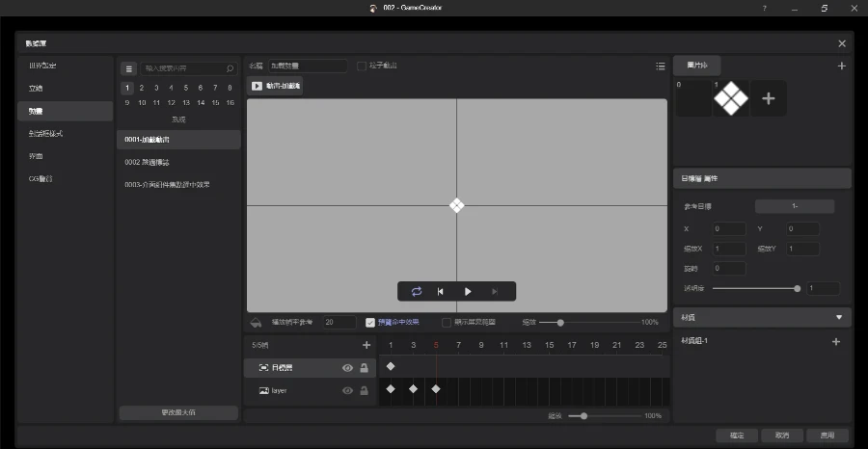The width and height of the screenshot is (868, 449).
Task: Open the list view icon above the canvas
Action: pos(660,66)
